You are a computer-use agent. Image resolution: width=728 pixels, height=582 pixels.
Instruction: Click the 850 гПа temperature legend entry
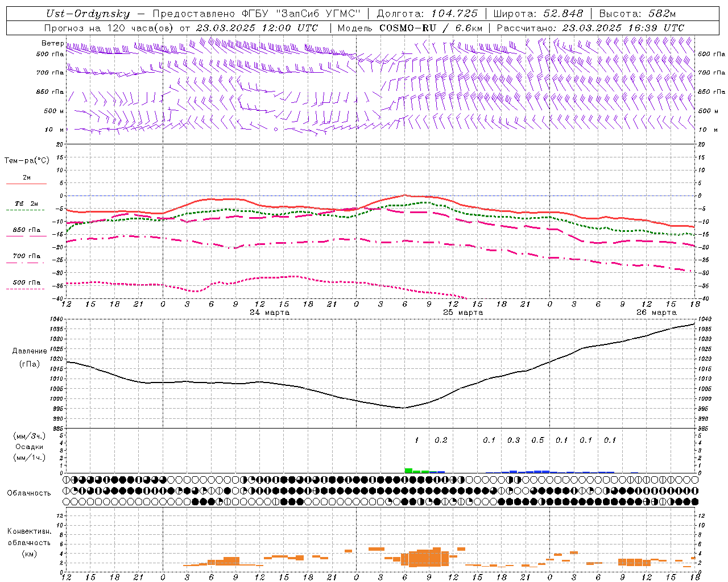tap(26, 230)
